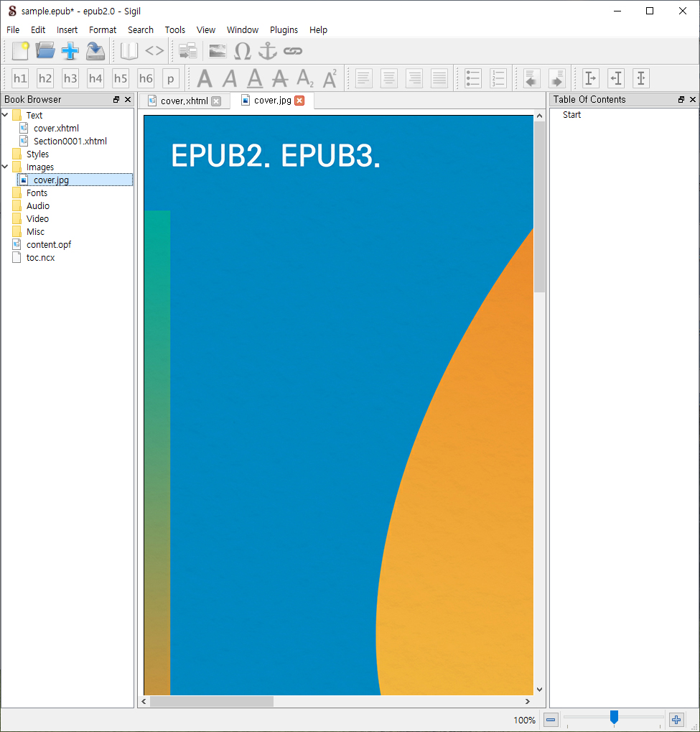Screen dimensions: 700x732
Task: Toggle subscript formatting icon
Action: coord(305,78)
